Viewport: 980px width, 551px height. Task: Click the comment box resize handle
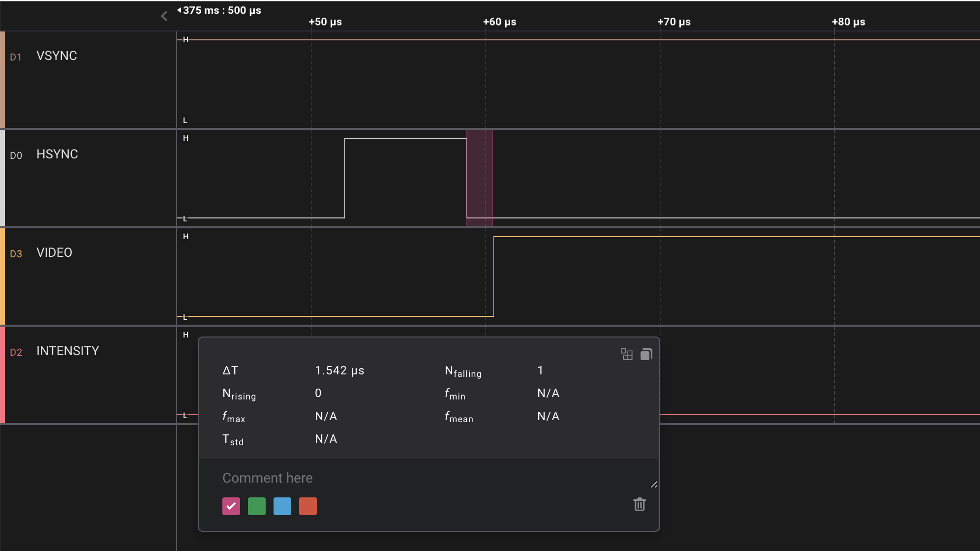654,485
